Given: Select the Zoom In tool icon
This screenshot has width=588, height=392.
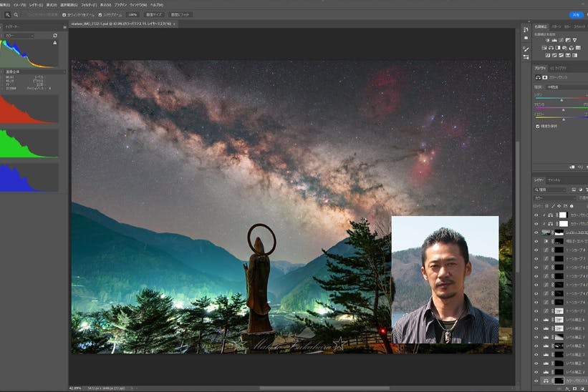Looking at the screenshot, I should (x=7, y=15).
